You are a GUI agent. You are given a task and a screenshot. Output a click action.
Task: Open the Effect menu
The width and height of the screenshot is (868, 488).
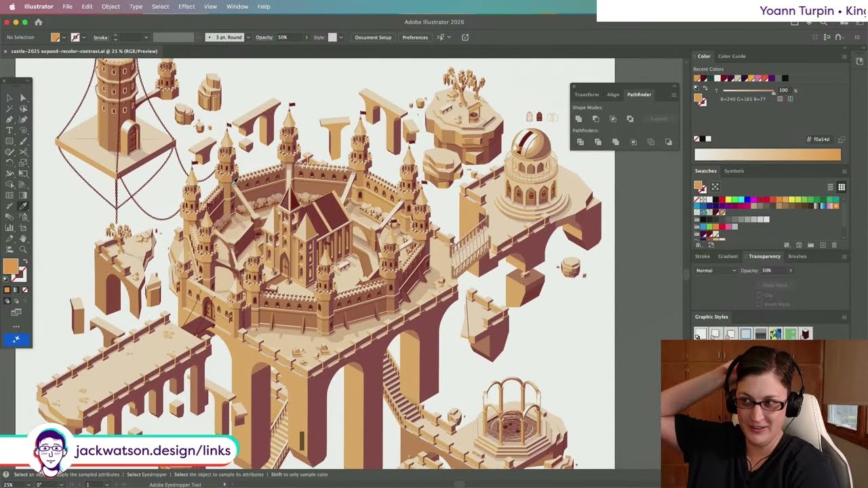click(186, 7)
